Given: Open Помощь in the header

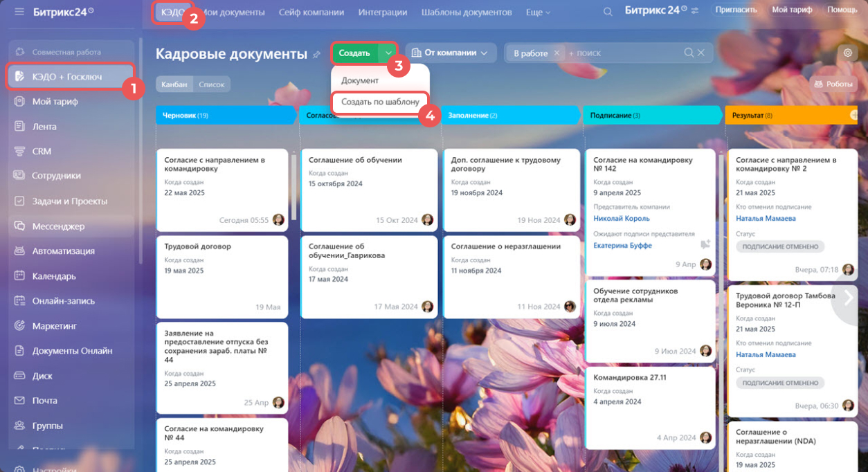Looking at the screenshot, I should pos(842,10).
